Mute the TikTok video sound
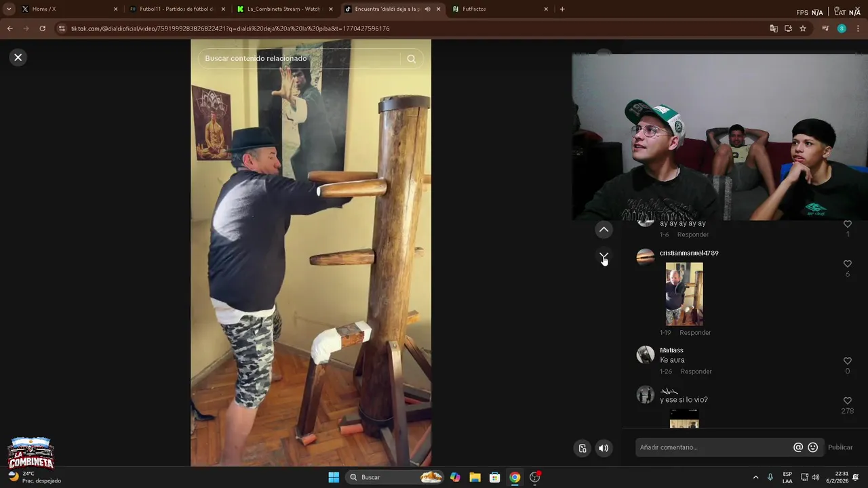The width and height of the screenshot is (868, 488). [604, 448]
